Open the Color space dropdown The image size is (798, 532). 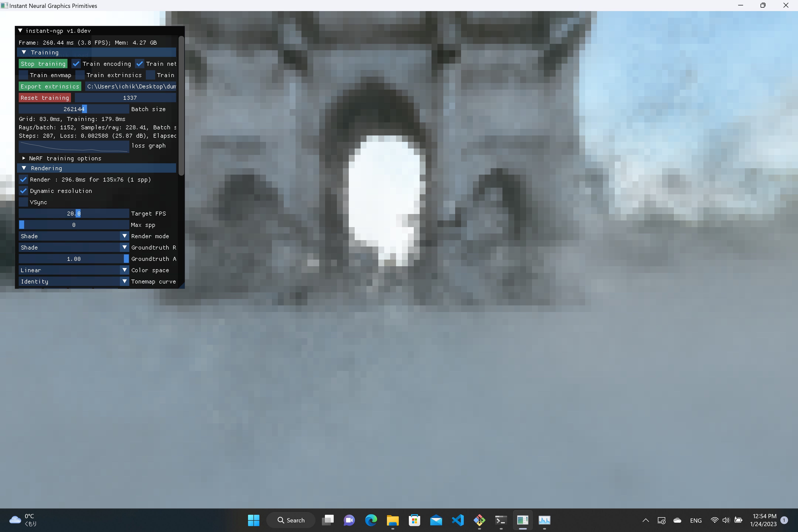click(74, 270)
